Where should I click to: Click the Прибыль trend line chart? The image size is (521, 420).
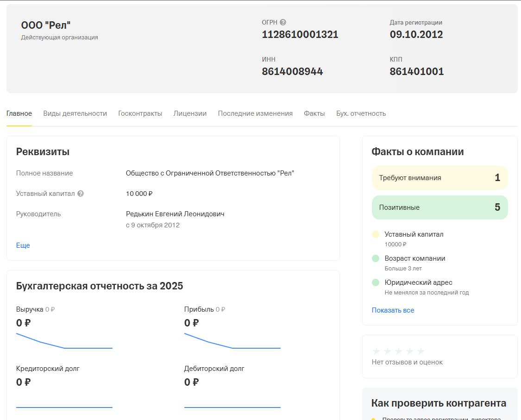(232, 342)
